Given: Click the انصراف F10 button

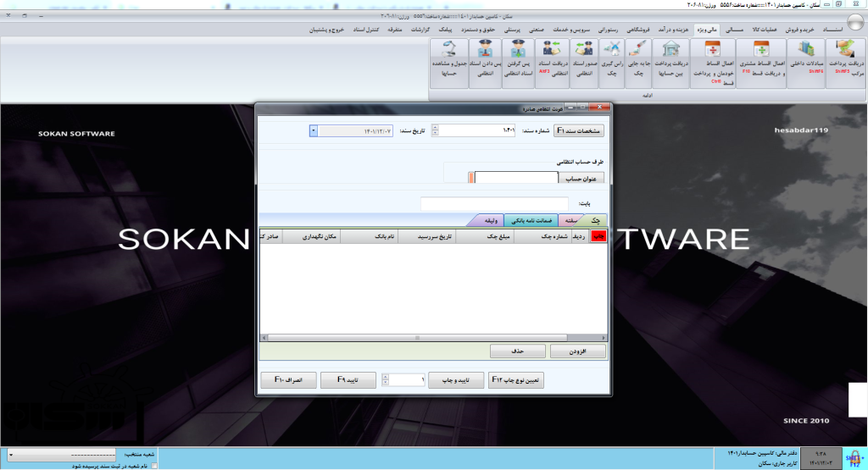Looking at the screenshot, I should point(288,380).
